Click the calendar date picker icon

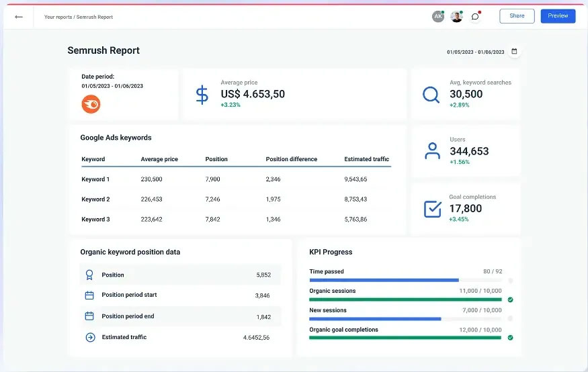click(514, 51)
